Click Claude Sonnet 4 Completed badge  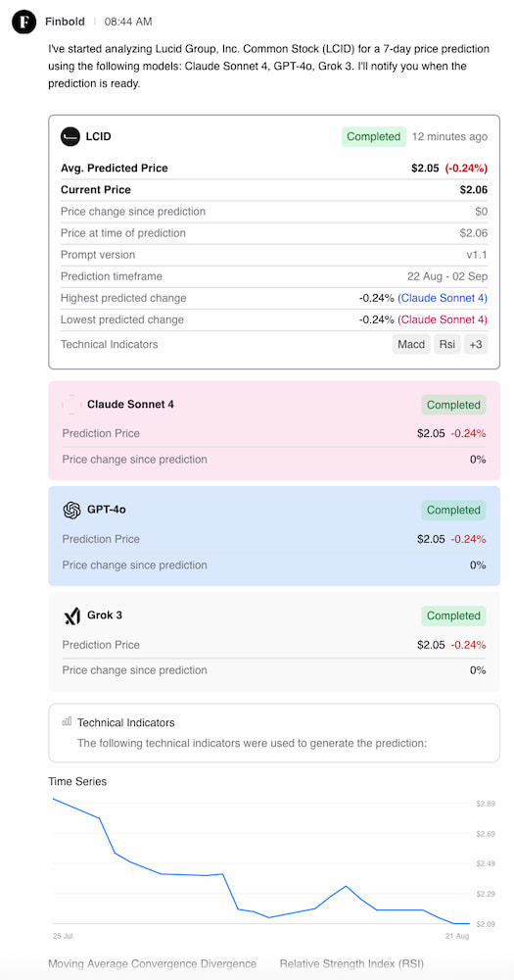[x=453, y=405]
